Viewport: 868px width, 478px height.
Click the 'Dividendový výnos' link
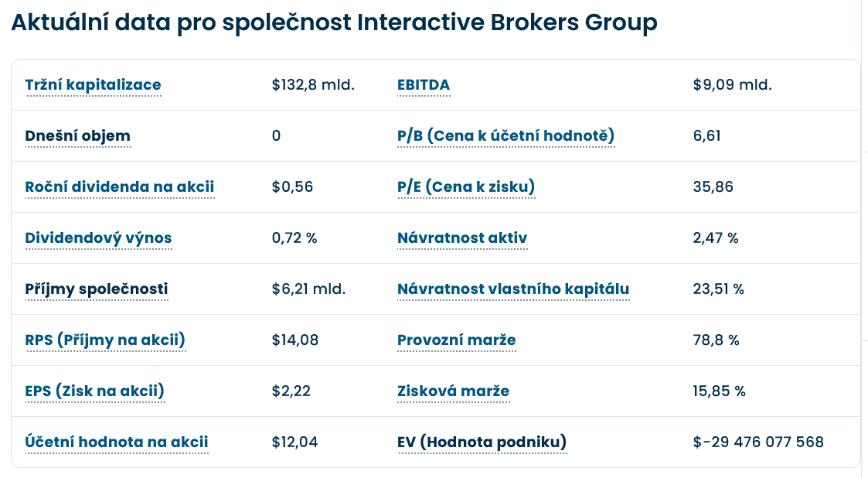[98, 238]
